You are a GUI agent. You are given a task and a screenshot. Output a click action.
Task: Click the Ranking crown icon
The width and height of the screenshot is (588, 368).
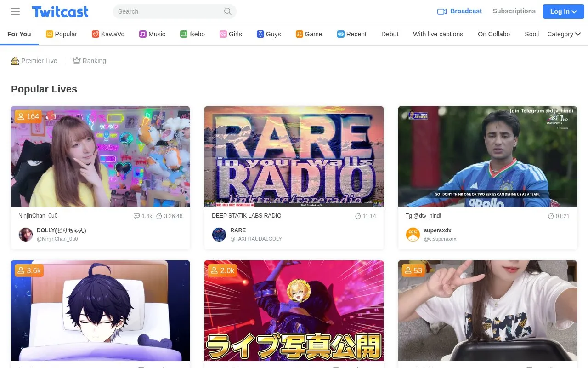tap(77, 61)
